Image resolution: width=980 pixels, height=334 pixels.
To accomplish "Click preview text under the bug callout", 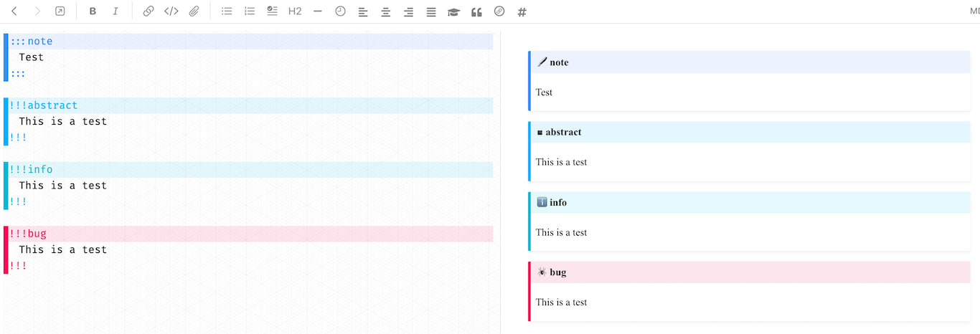I will click(x=561, y=302).
